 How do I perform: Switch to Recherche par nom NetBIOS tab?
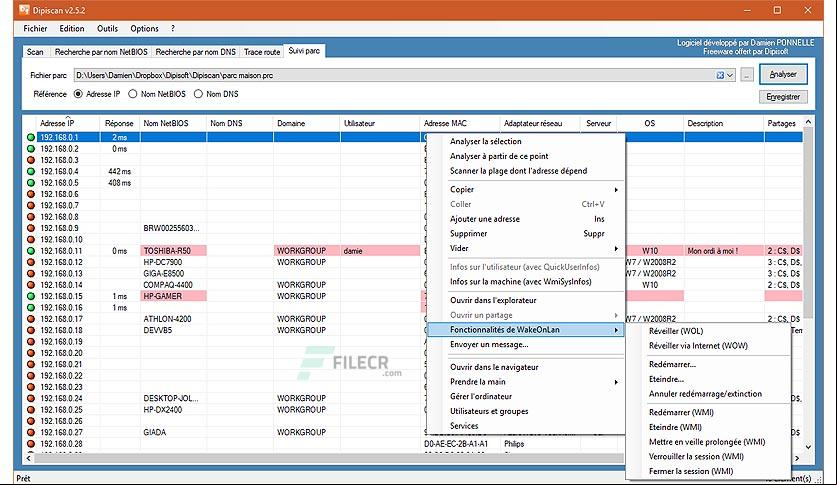point(101,52)
